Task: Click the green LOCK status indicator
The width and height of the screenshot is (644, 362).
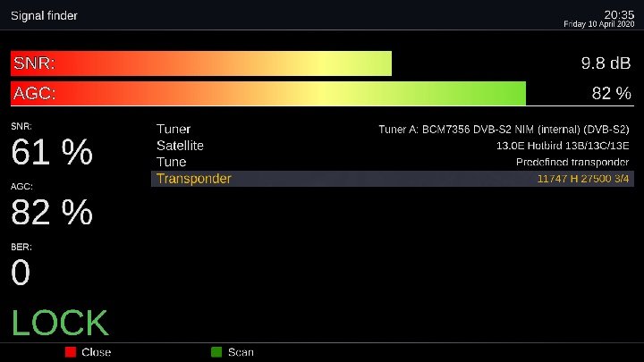Action: tap(60, 324)
